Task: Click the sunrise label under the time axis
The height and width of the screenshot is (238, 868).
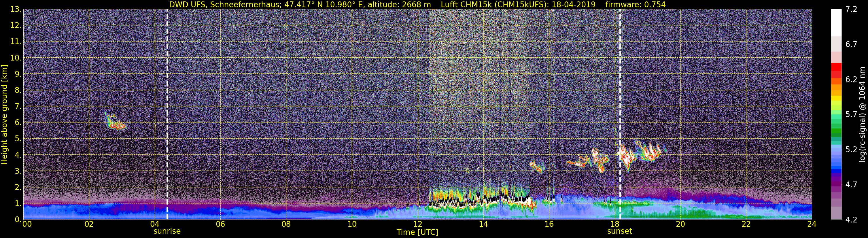Action: [167, 231]
